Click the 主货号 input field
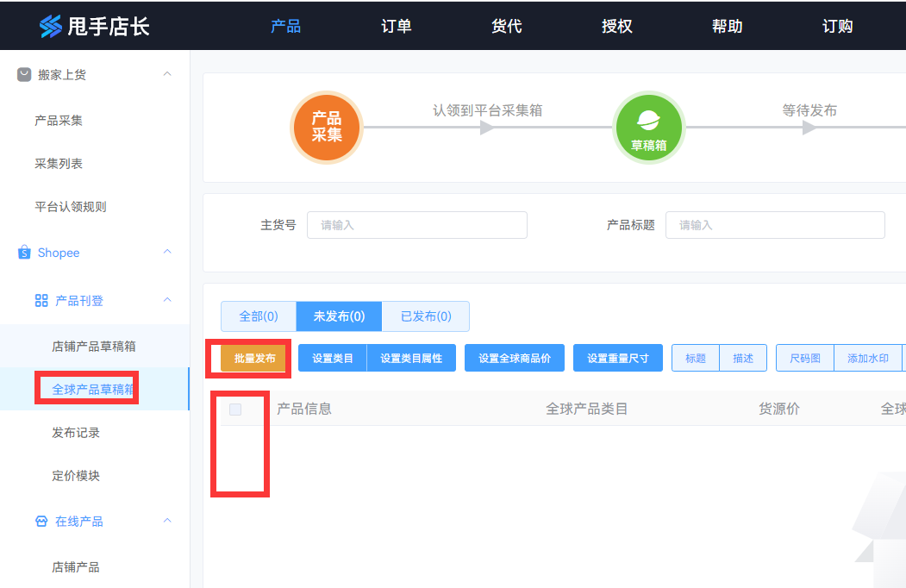Screen dimensions: 906x588 click(417, 225)
